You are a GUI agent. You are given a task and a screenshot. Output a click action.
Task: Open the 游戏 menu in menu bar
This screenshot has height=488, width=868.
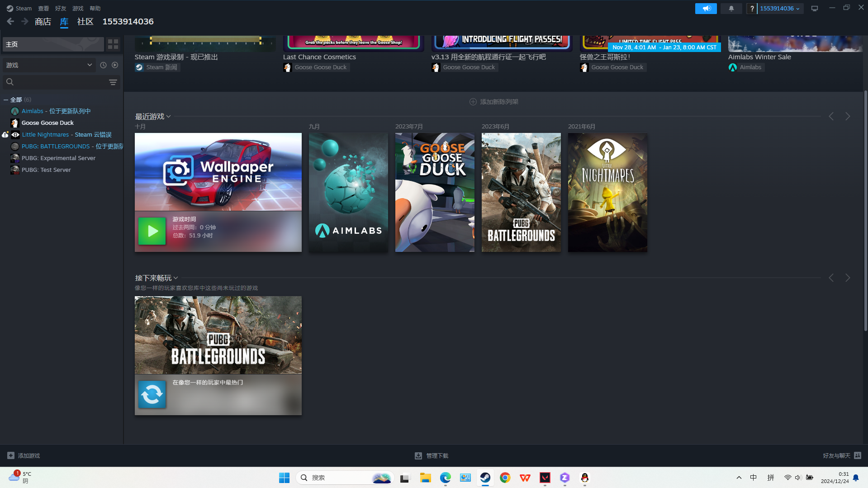coord(78,9)
